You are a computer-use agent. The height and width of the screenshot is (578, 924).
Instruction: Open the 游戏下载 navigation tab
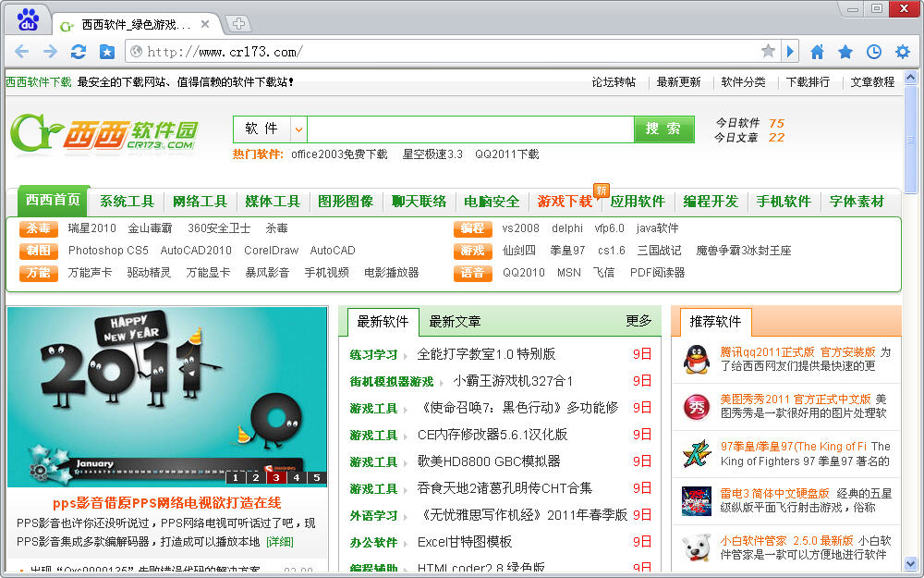point(565,202)
